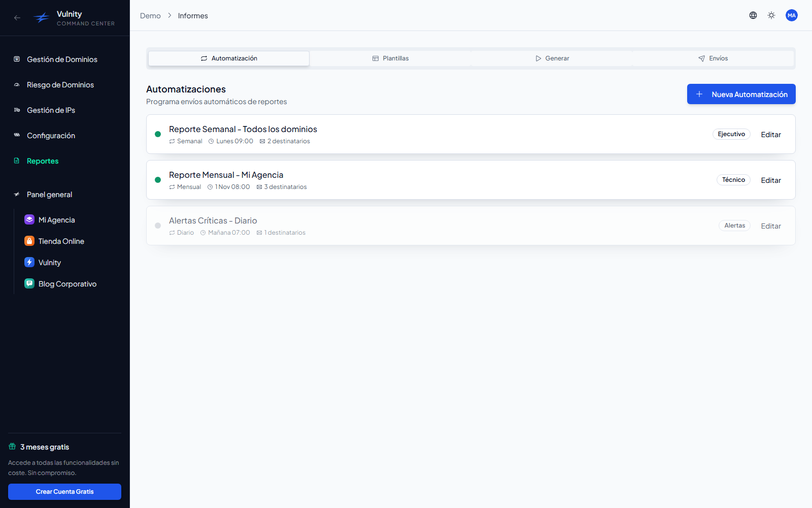Click title Alertas Críticas - Diario
This screenshot has height=508, width=812.
213,220
